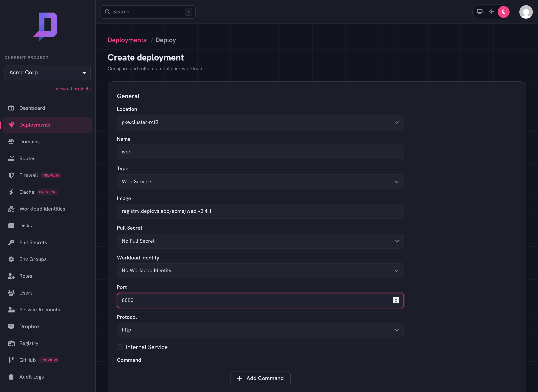Click the Port field showing 8080
Viewport: 538px width, 392px height.
point(260,300)
